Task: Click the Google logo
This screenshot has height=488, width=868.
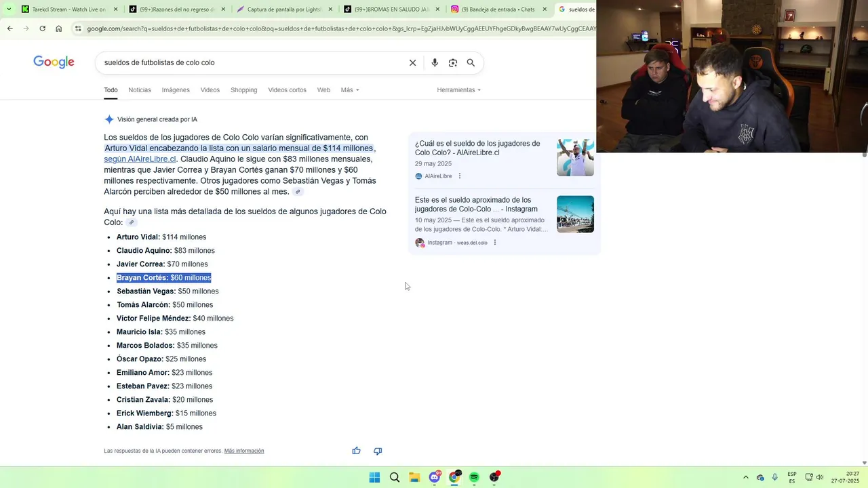Action: [54, 62]
